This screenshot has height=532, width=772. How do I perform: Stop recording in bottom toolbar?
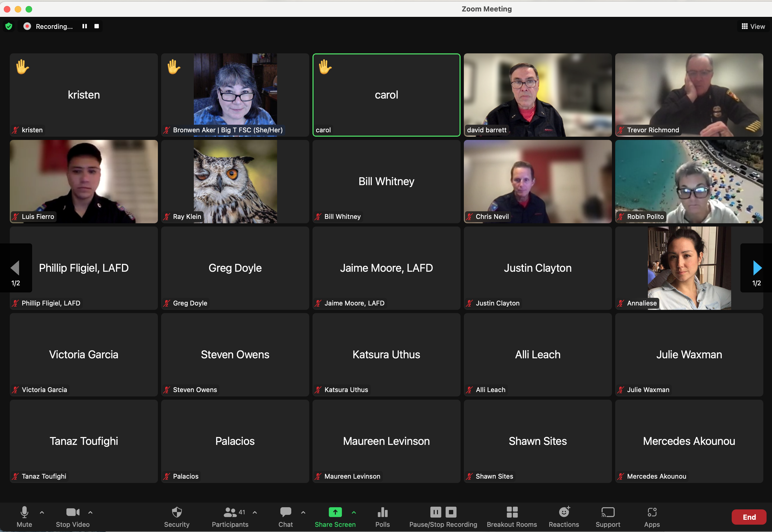pyautogui.click(x=451, y=512)
